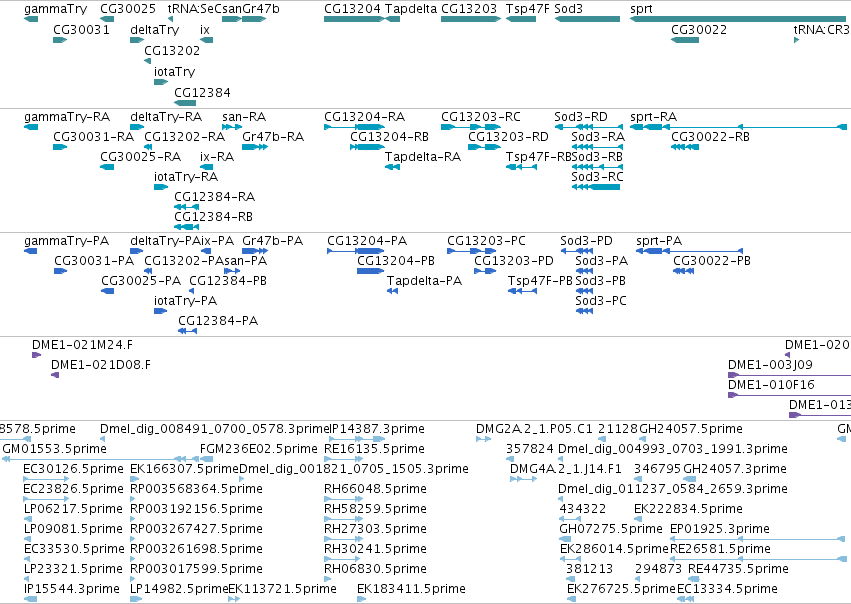The width and height of the screenshot is (851, 604).
Task: Click the ix-RA transcript label
Action: click(x=217, y=157)
